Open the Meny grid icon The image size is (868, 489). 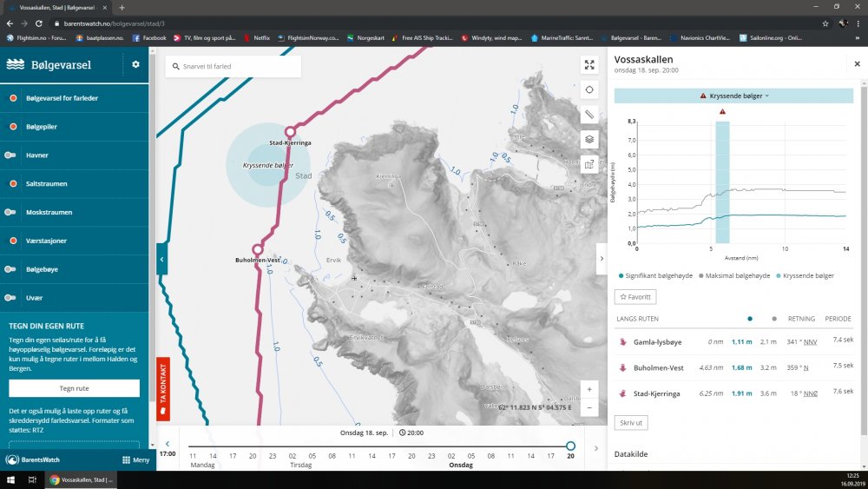[x=126, y=459]
